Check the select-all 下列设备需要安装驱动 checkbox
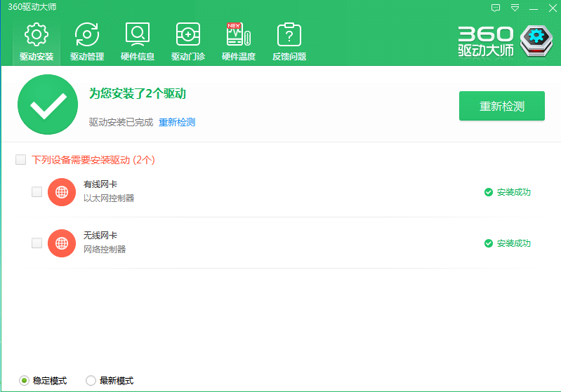This screenshot has height=392, width=561. (21, 160)
